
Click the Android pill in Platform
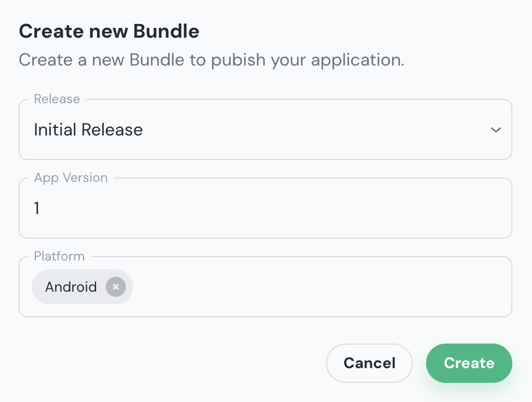pyautogui.click(x=71, y=287)
